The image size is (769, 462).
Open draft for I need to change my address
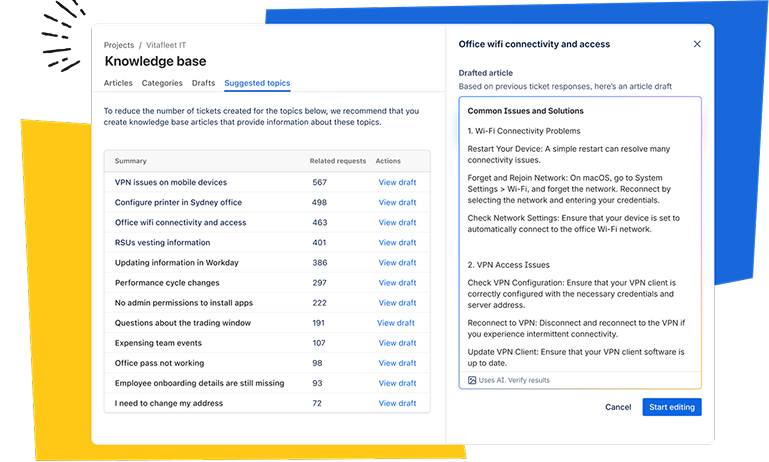[x=397, y=403]
